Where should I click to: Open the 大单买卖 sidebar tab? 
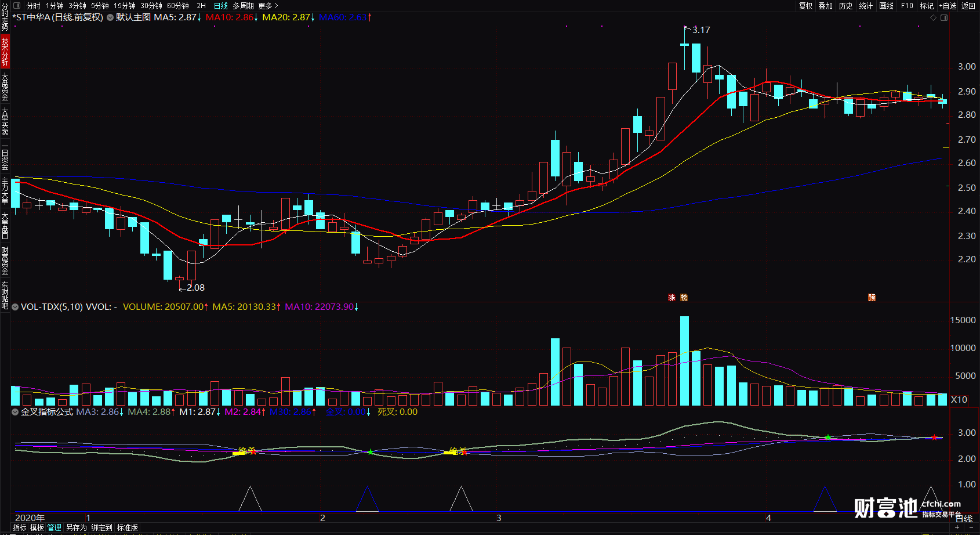(5, 121)
